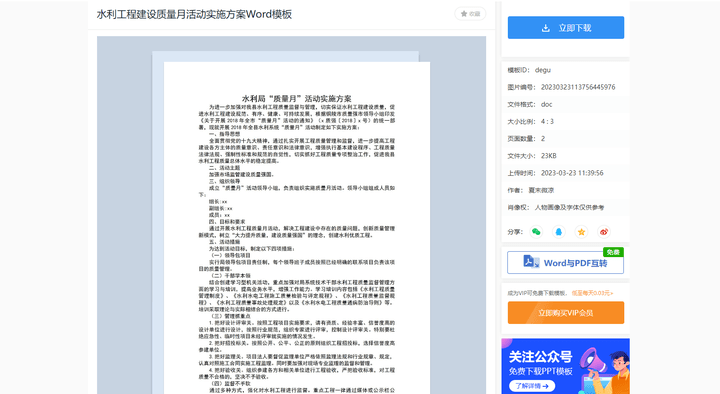Click the upload time 2023-03-23 11:39:56
The image size is (720, 394).
(x=572, y=173)
